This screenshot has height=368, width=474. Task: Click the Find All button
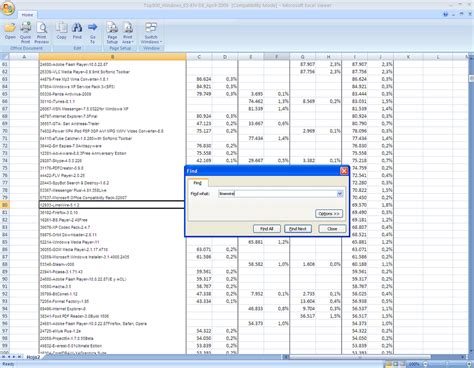click(267, 229)
